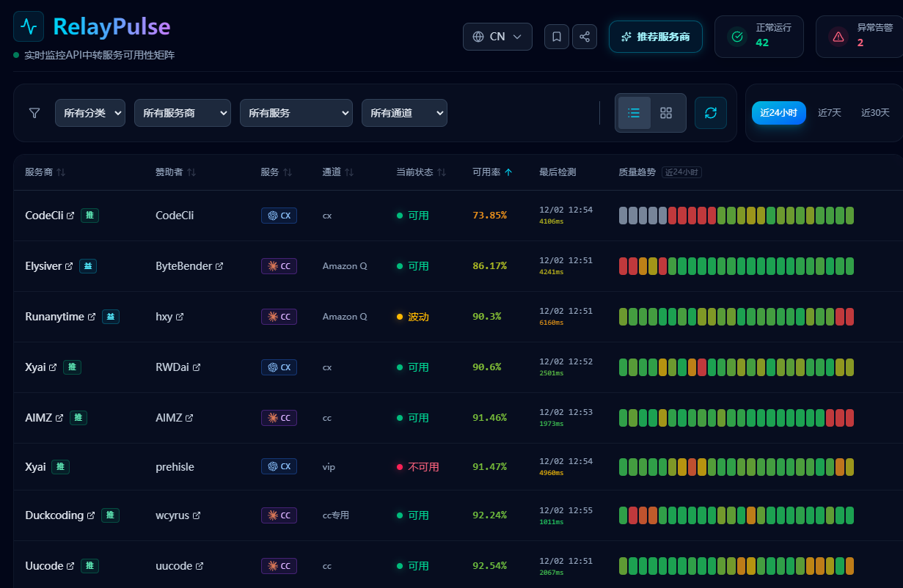Open external link icon next to CodeCli provider
The height and width of the screenshot is (588, 903).
point(70,216)
